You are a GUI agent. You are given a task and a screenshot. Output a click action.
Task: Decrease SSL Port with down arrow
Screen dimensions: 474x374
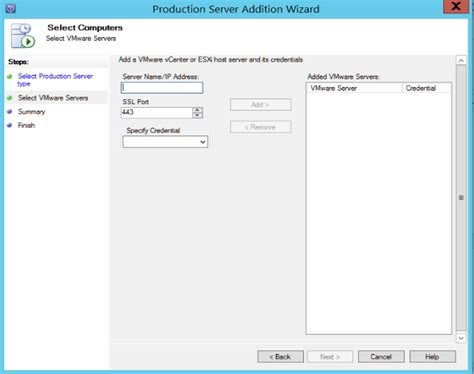[197, 115]
